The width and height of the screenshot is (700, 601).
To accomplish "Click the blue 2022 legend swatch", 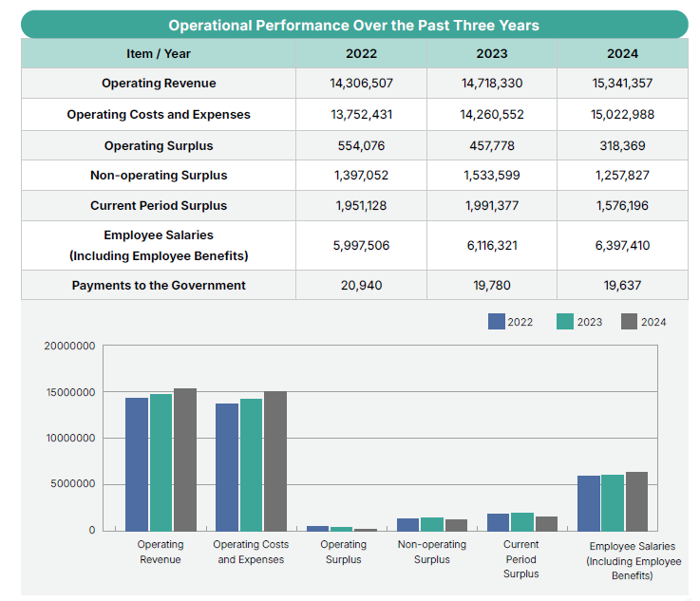I will 496,322.
